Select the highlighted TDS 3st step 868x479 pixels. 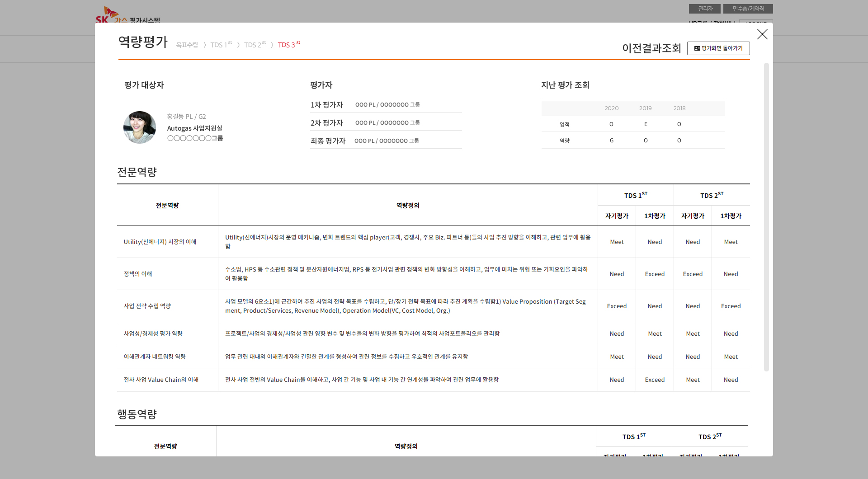[x=288, y=45]
